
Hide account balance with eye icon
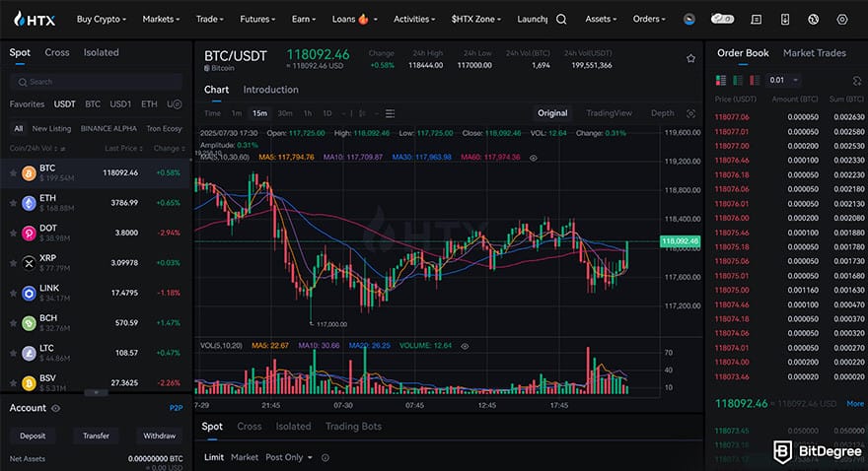[x=56, y=408]
